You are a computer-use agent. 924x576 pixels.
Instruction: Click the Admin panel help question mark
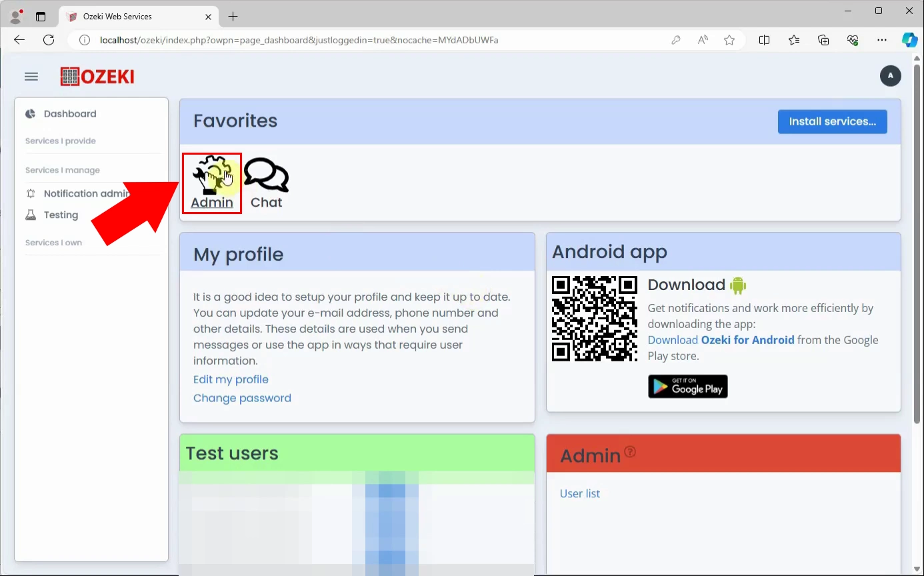(630, 452)
